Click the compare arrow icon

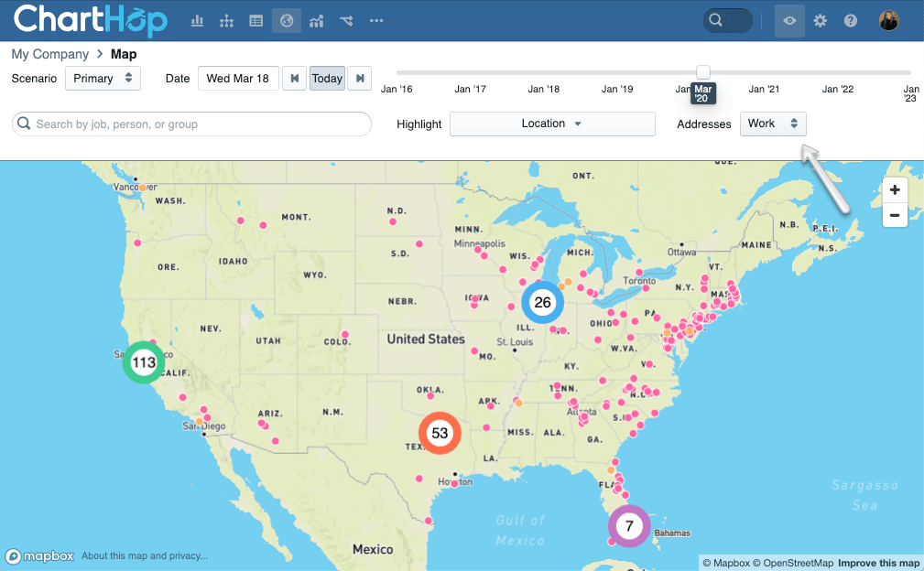346,19
